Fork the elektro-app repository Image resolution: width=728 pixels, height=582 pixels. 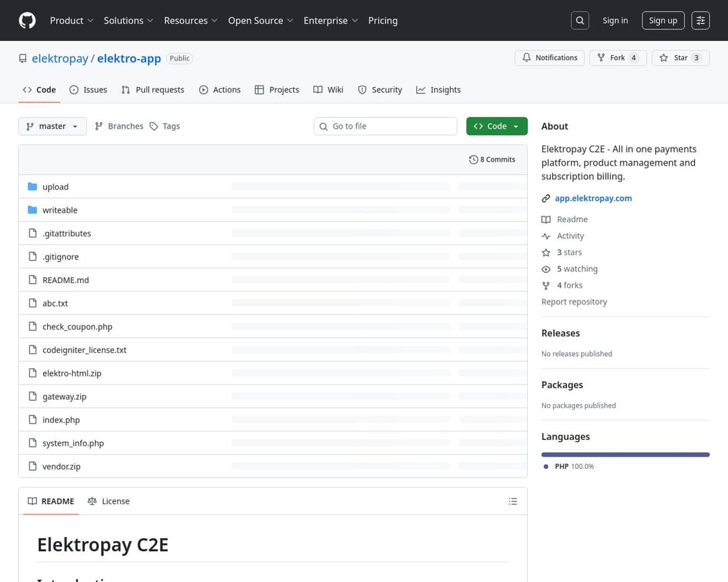point(618,57)
